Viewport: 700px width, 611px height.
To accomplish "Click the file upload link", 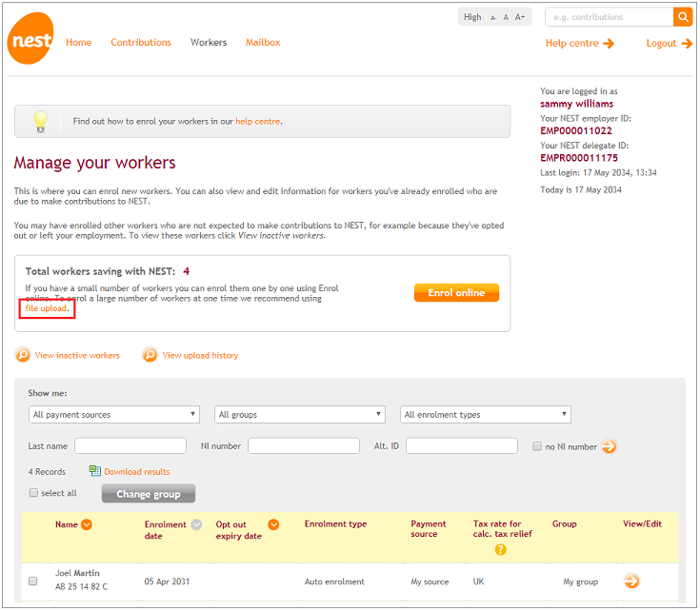I will (46, 308).
